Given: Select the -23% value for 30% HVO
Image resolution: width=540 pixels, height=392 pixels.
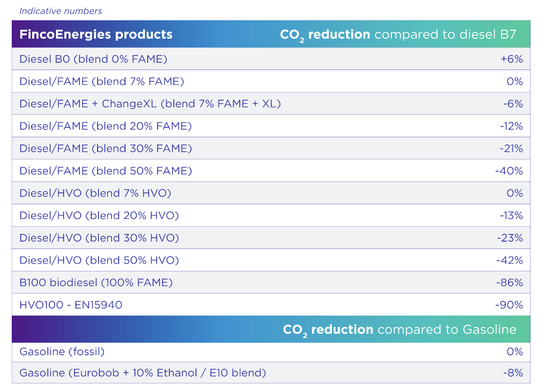Looking at the screenshot, I should (511, 238).
